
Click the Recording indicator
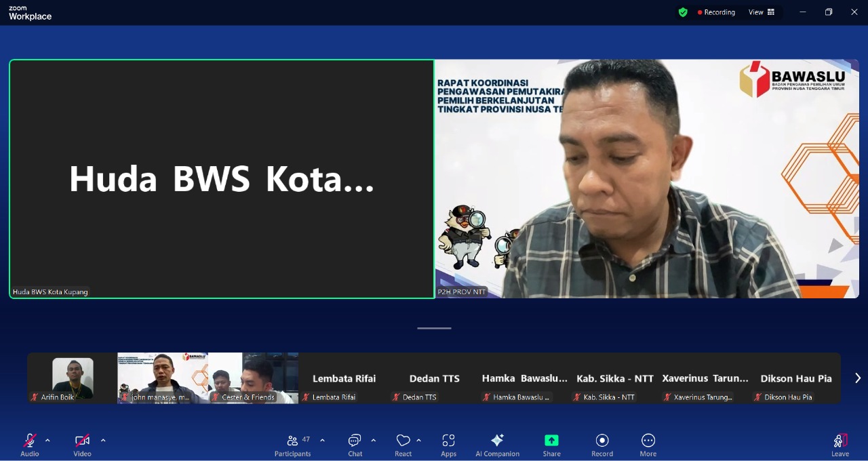(717, 12)
